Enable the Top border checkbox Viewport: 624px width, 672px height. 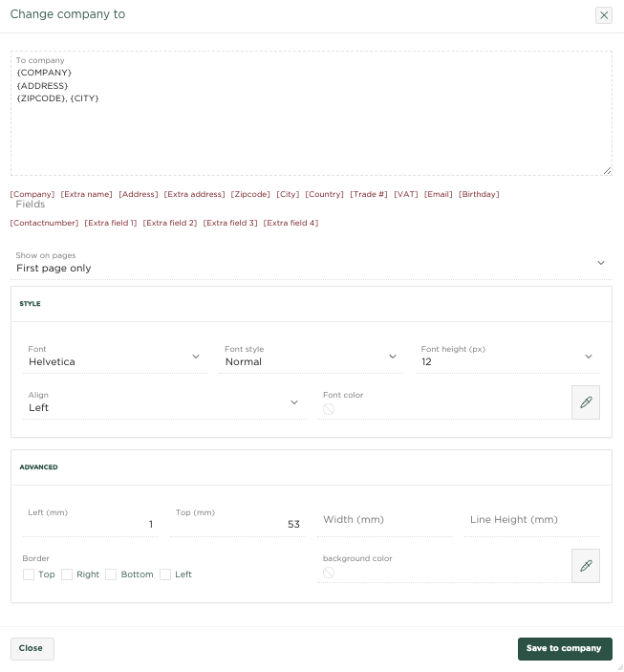(x=29, y=574)
